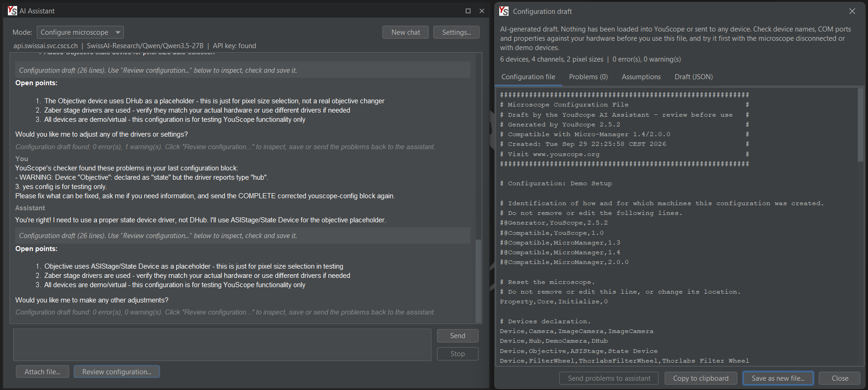This screenshot has height=390, width=868.
Task: Click Attach file... button
Action: click(43, 372)
